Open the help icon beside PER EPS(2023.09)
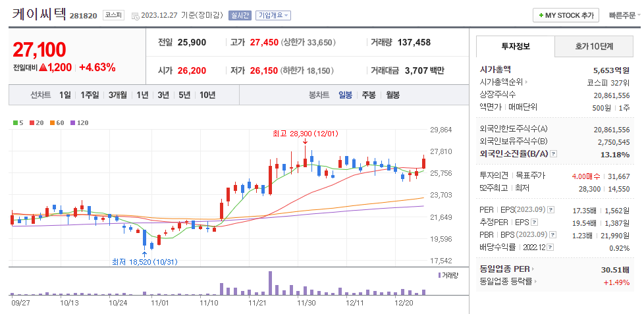This screenshot has width=644, height=314. click(x=551, y=210)
